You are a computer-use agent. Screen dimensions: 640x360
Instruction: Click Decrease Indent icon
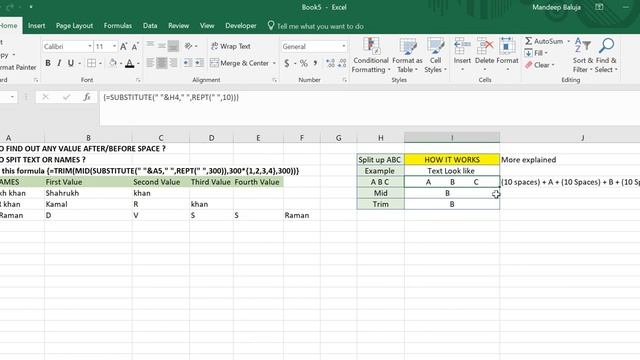(188, 63)
